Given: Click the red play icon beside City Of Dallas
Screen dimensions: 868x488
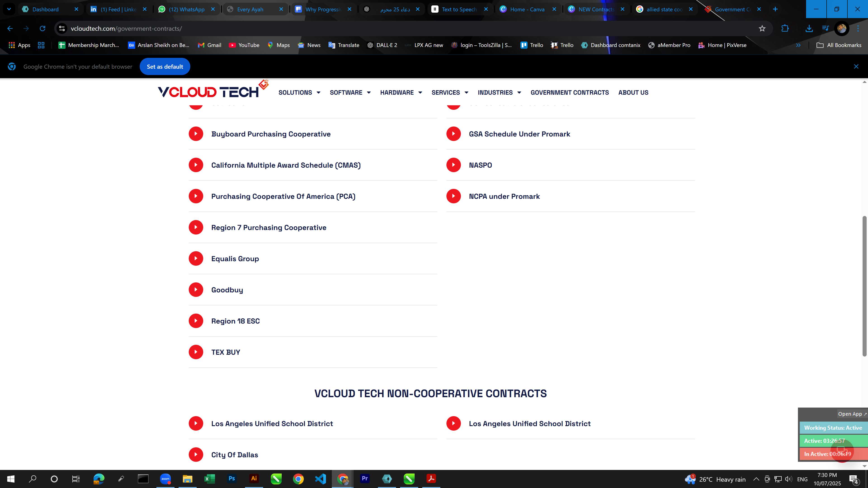Looking at the screenshot, I should [x=196, y=455].
